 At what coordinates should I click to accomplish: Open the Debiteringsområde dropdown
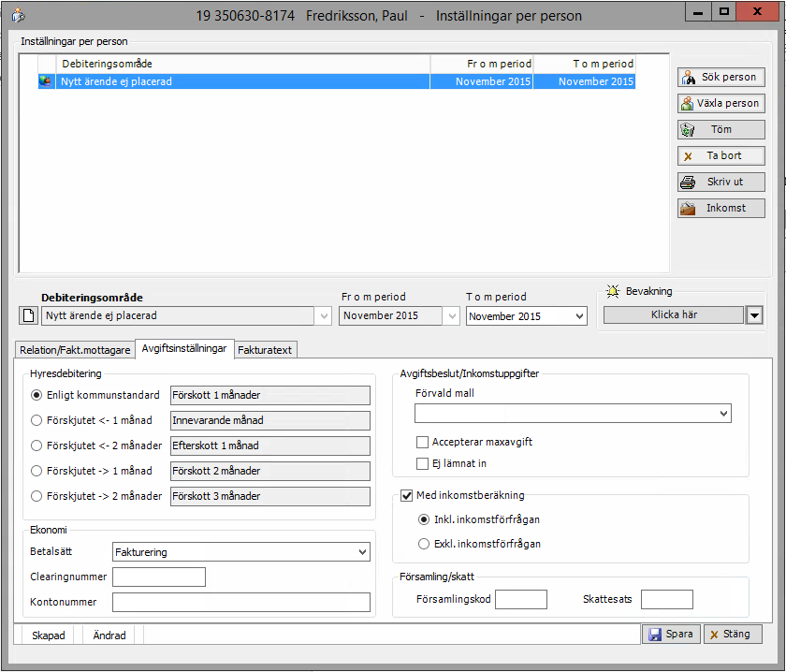(325, 316)
